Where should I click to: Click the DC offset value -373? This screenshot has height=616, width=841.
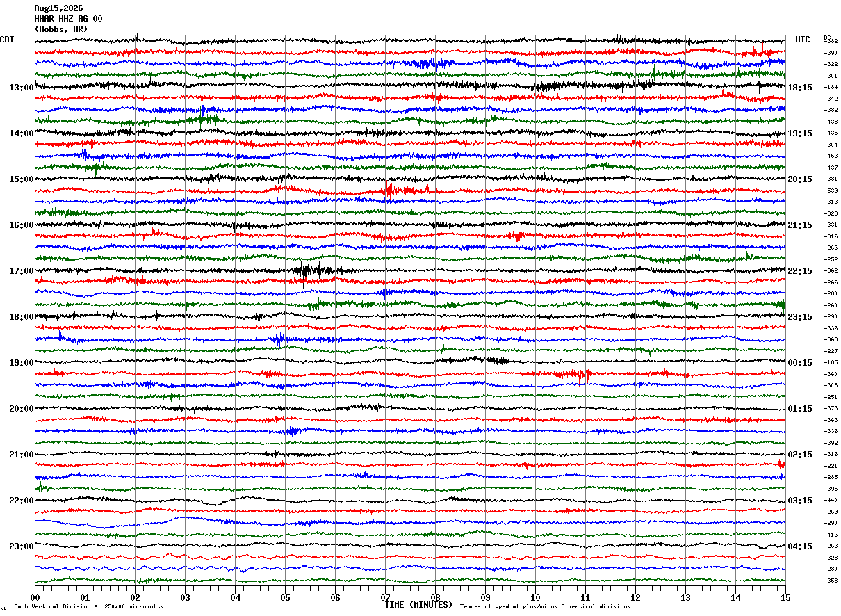point(831,409)
